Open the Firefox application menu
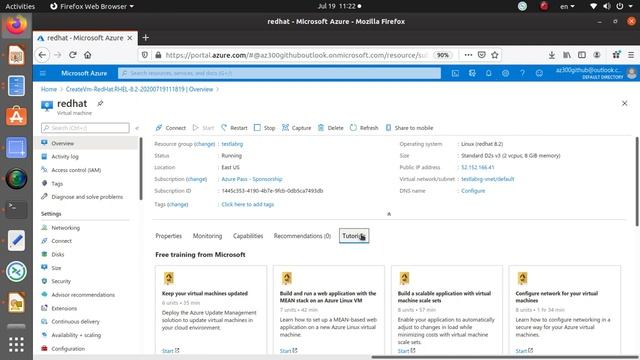 (x=631, y=55)
